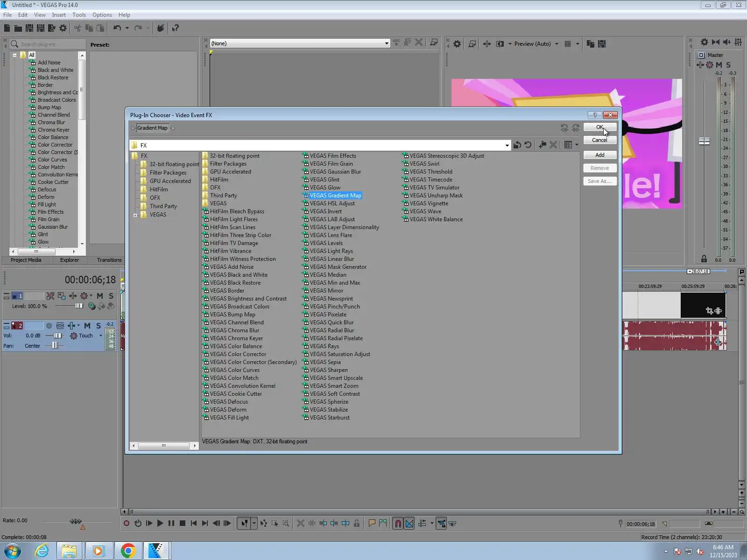Open the Options menu
747x560 pixels.
point(102,15)
